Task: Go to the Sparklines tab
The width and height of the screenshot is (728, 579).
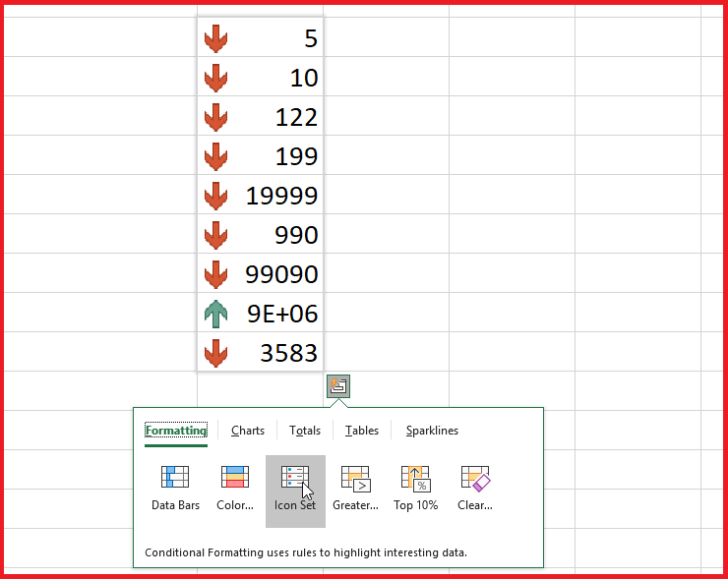Action: tap(432, 431)
